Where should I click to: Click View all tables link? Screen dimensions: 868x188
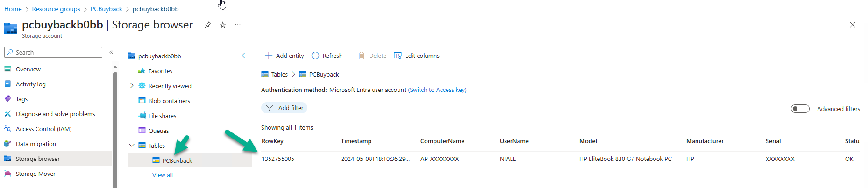(x=163, y=175)
